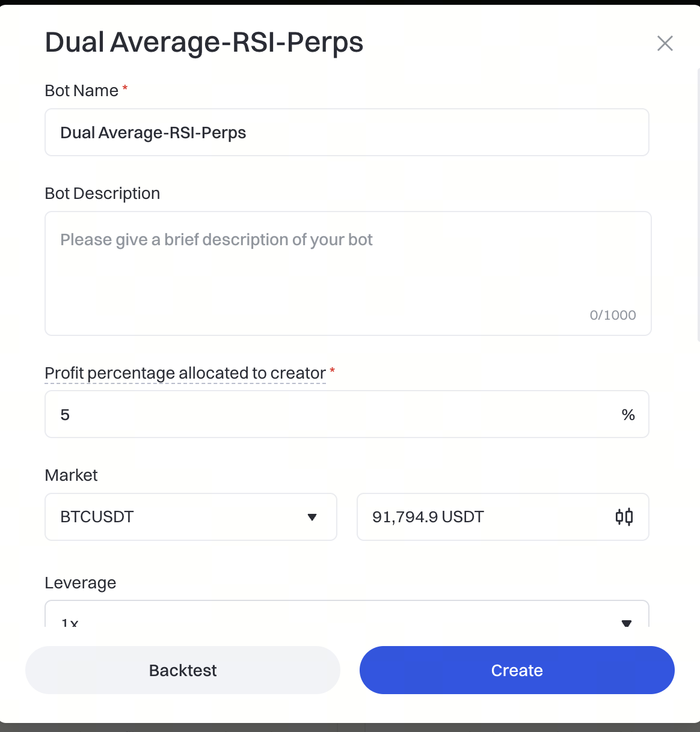Click the dialog's vertical scrollbar
Screen dimensions: 700x732
coord(698,204)
